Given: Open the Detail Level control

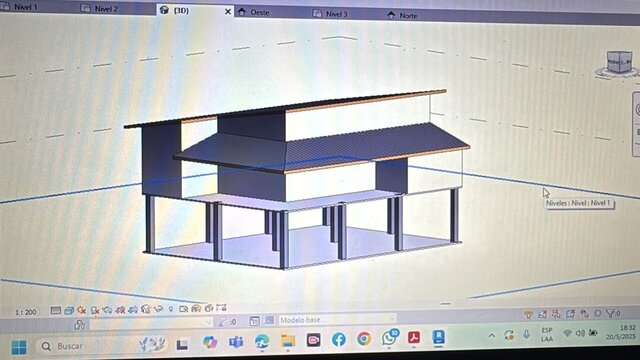Looking at the screenshot, I should 56,311.
